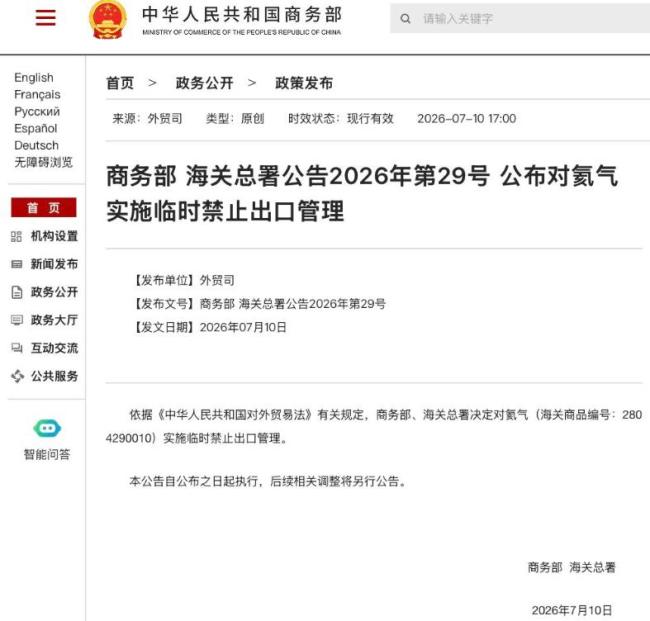Image resolution: width=650 pixels, height=621 pixels.
Task: Click the signature 商务部 海关总署
Action: coord(572,568)
